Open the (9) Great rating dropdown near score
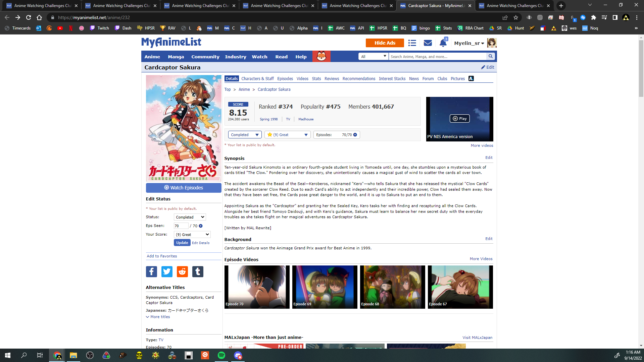The width and height of the screenshot is (644, 362). (287, 135)
